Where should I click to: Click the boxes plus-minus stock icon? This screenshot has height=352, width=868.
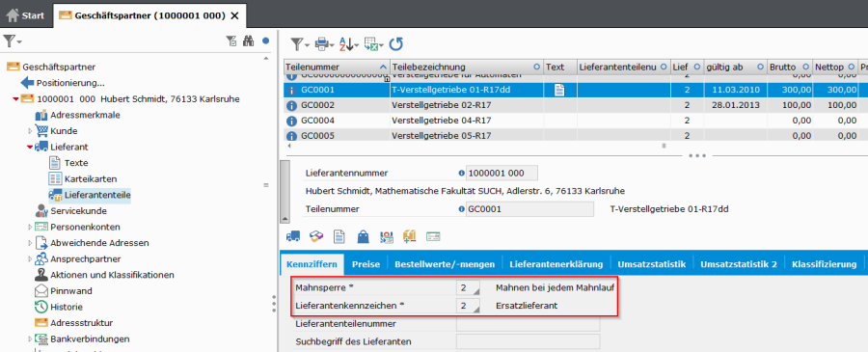[409, 237]
